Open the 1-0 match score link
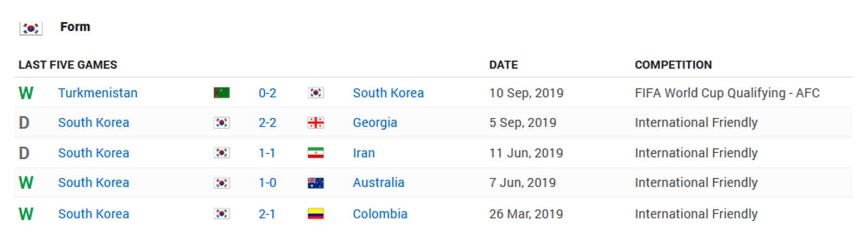Screen dimensions: 868x247 268,183
